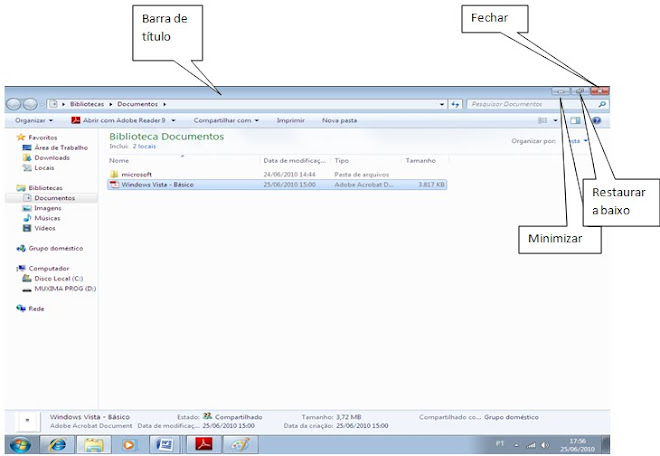Open the address bar history dropdown

click(x=442, y=104)
